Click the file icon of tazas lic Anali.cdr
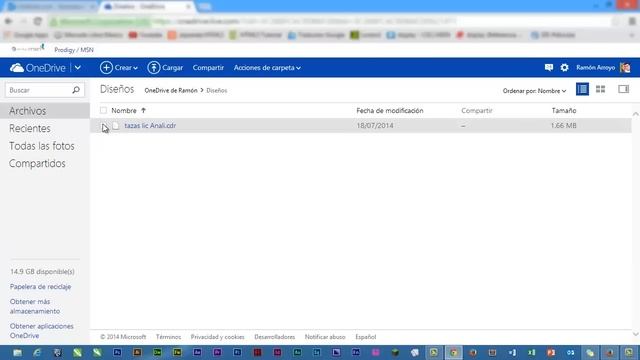This screenshot has width=640, height=360. tap(116, 126)
